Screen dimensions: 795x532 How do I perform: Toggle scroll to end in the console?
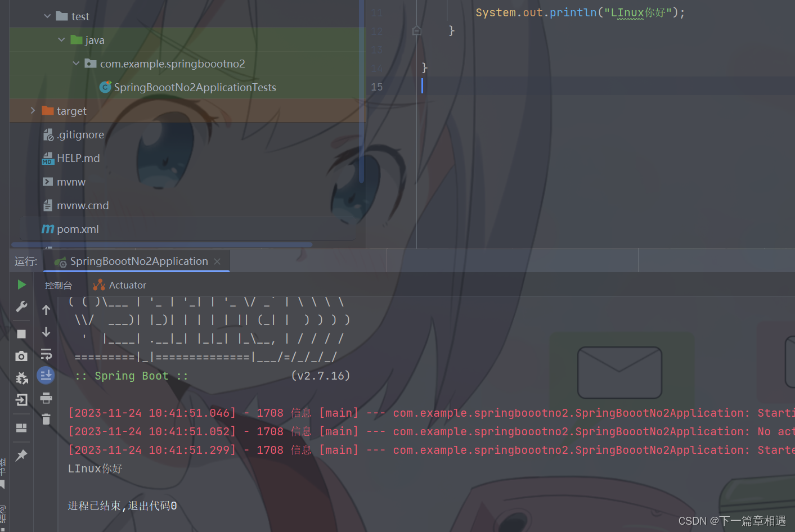pyautogui.click(x=46, y=375)
